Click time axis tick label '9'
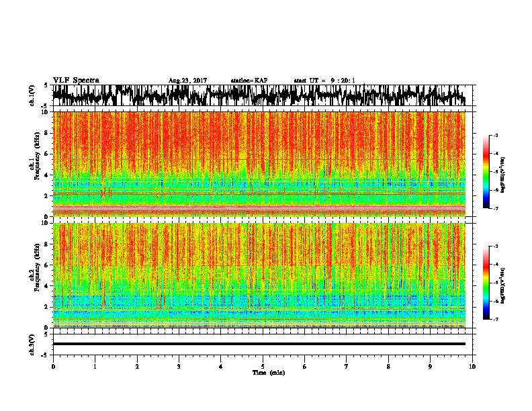 click(x=430, y=367)
